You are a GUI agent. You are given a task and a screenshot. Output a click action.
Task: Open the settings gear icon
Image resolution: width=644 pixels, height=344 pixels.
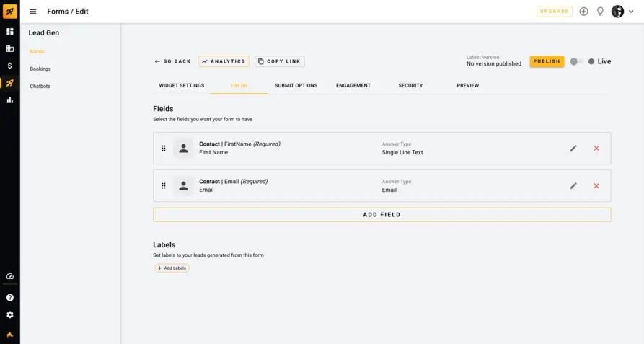(x=10, y=315)
